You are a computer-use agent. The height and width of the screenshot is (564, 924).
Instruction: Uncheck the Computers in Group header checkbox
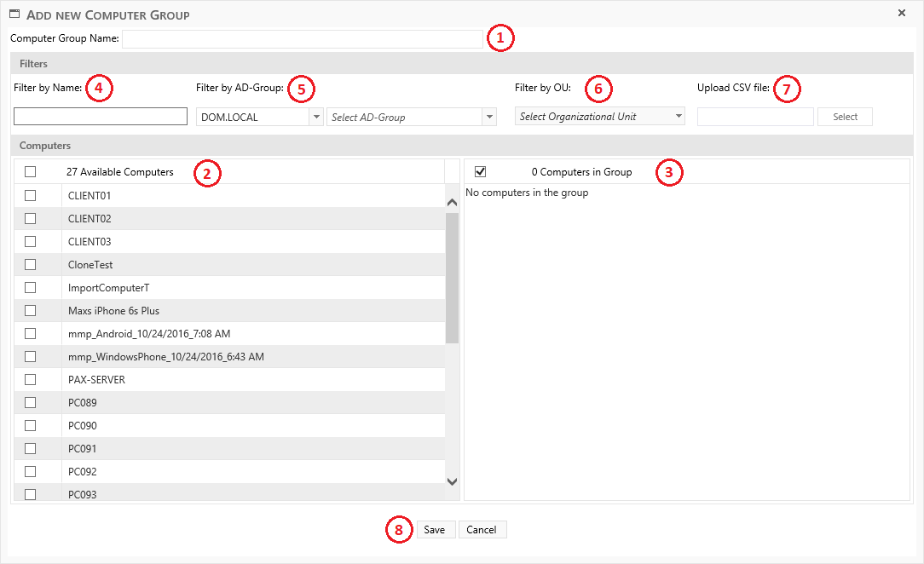480,172
